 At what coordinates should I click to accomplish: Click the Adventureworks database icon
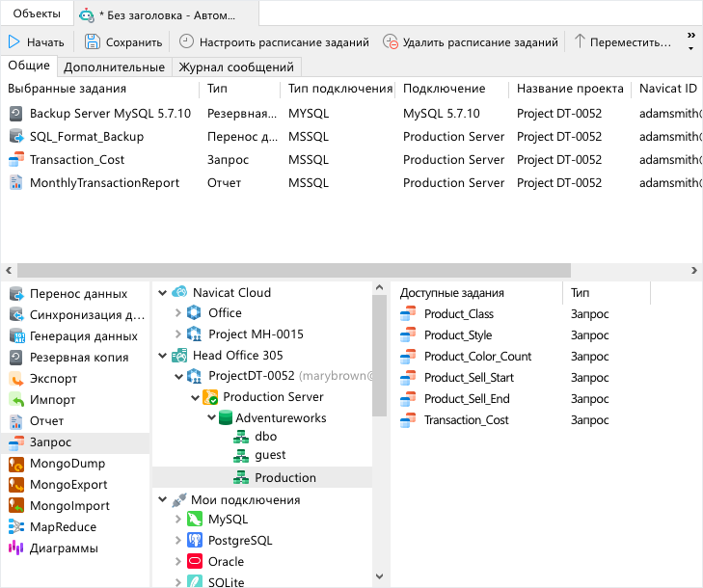(225, 417)
